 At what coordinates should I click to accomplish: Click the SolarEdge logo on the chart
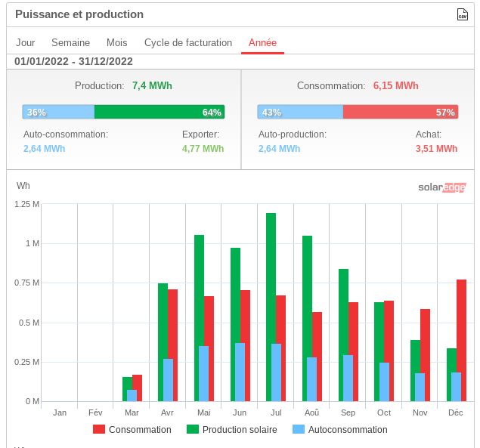click(x=441, y=187)
